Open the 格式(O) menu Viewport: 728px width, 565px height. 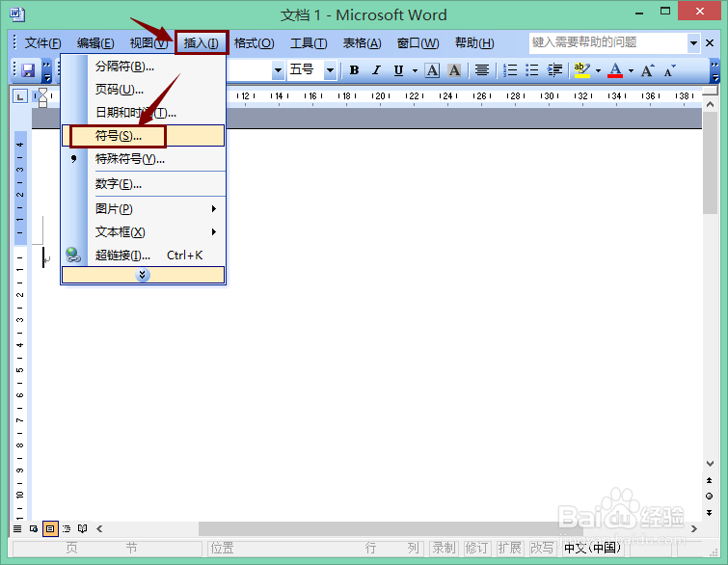254,43
